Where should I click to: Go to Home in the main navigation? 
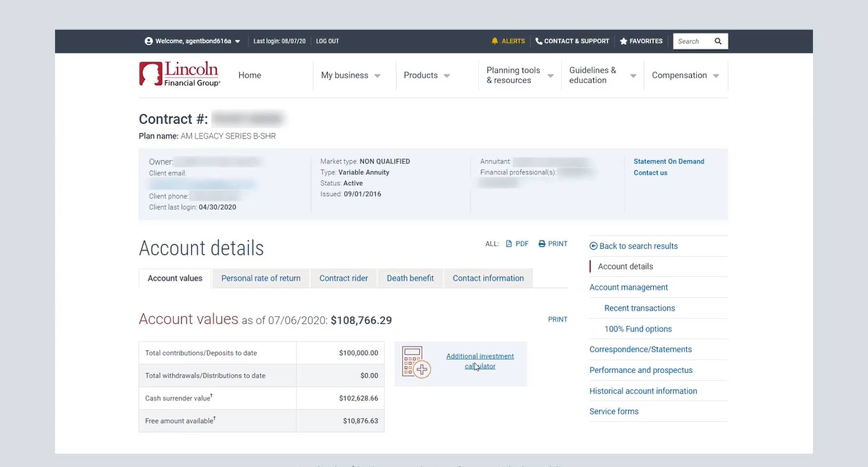250,75
